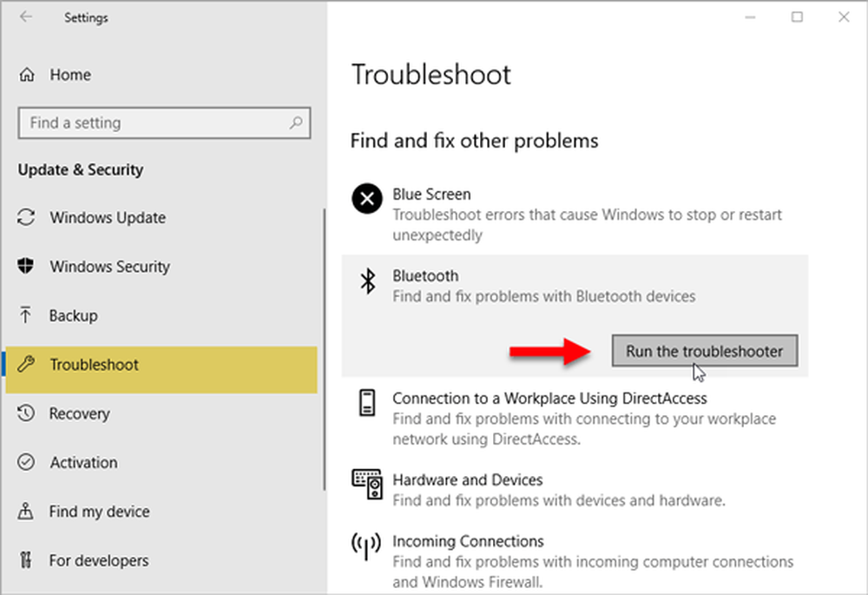This screenshot has width=868, height=595.
Task: Click the Activation checkmark icon
Action: coord(28,462)
